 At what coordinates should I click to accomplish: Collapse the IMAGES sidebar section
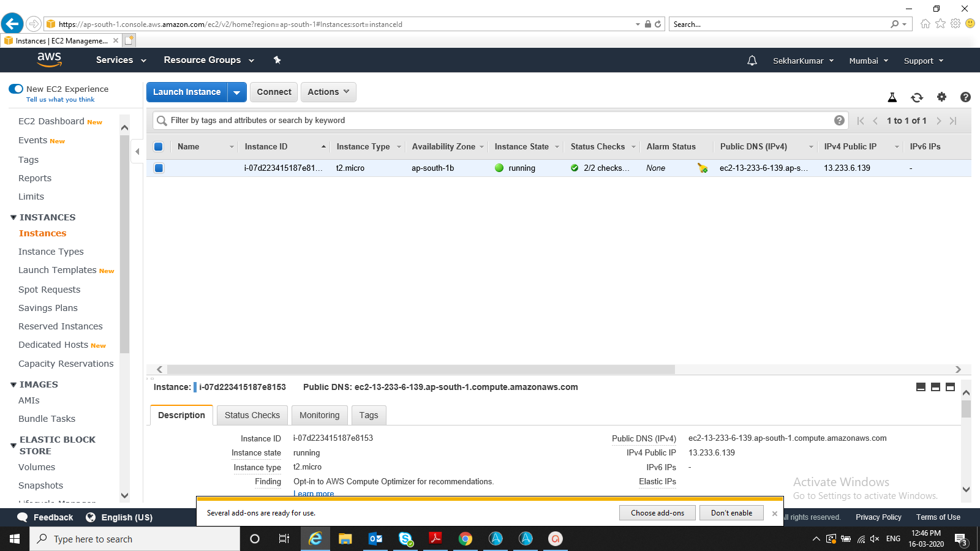[x=13, y=384]
